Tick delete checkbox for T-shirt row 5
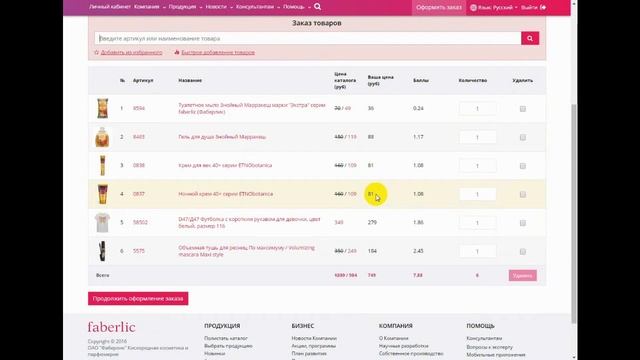Image resolution: width=640 pixels, height=360 pixels. 522,223
